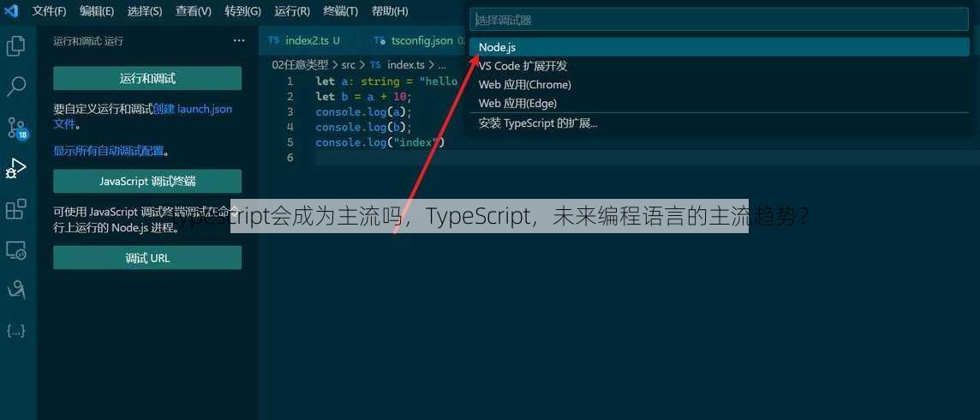Image resolution: width=980 pixels, height=420 pixels.
Task: Select Node.js from debugger list
Action: coord(719,47)
